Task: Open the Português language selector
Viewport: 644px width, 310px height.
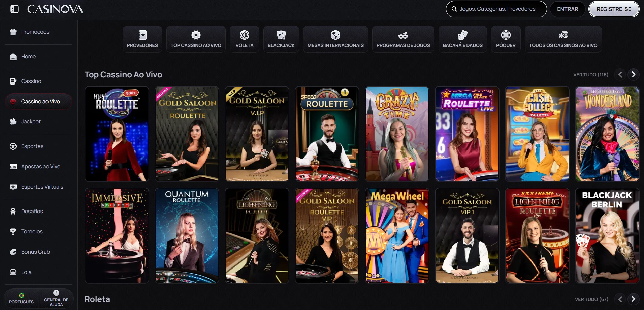Action: point(21,298)
